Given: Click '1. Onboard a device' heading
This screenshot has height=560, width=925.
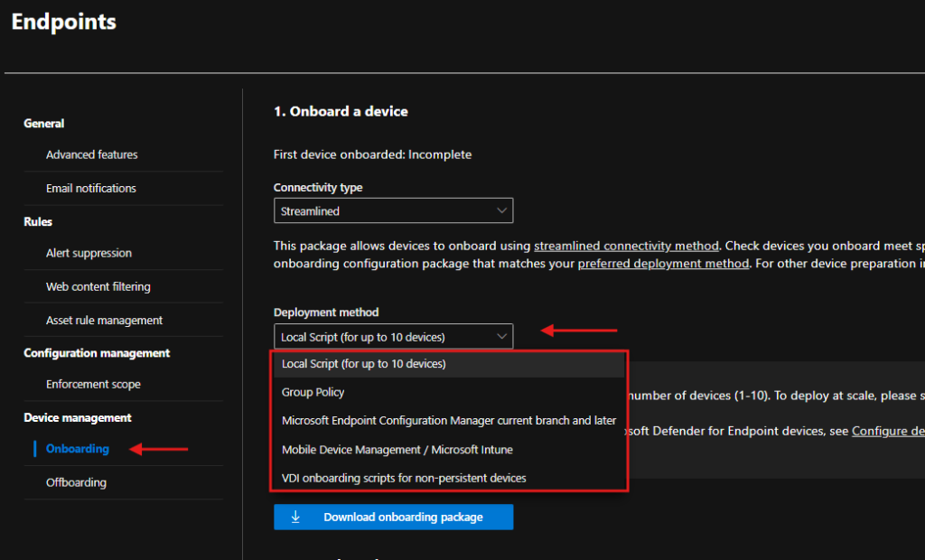Looking at the screenshot, I should [341, 111].
